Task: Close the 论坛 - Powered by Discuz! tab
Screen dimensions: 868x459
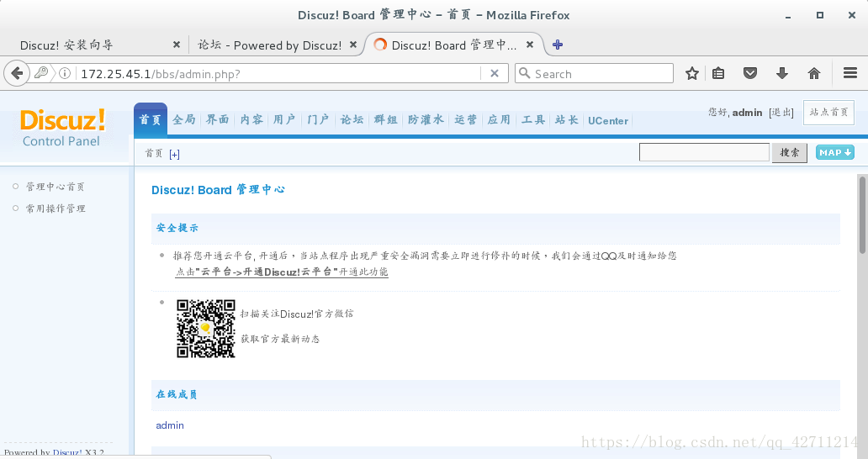Action: coord(352,45)
